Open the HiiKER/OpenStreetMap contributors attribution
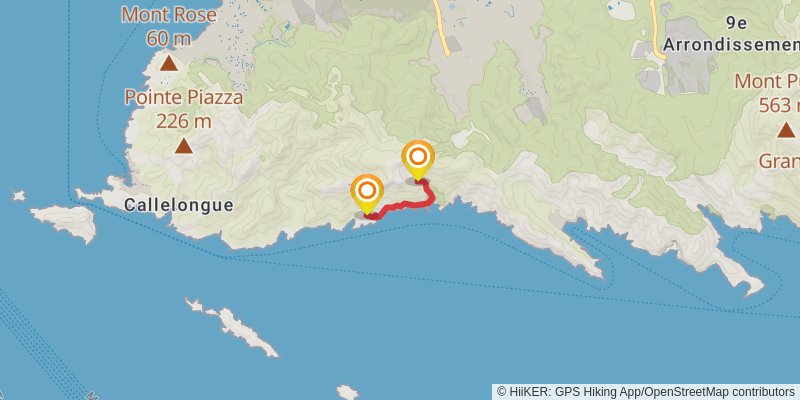 (x=646, y=392)
